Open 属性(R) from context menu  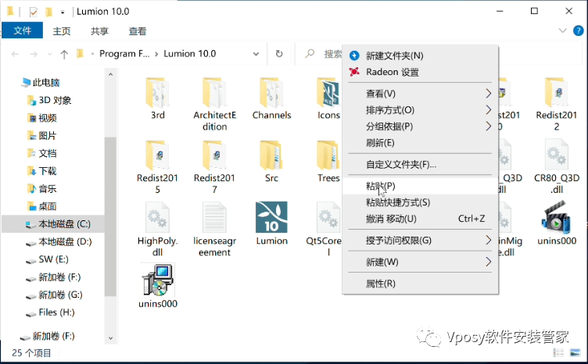(x=420, y=284)
